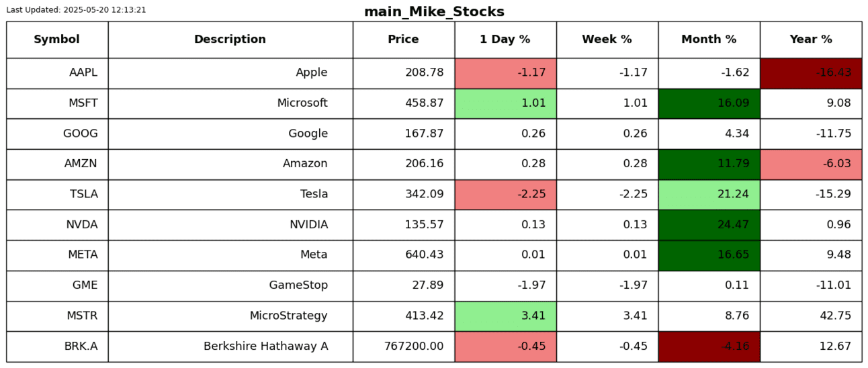Click the Description column header
This screenshot has width=868, height=368.
(x=230, y=40)
